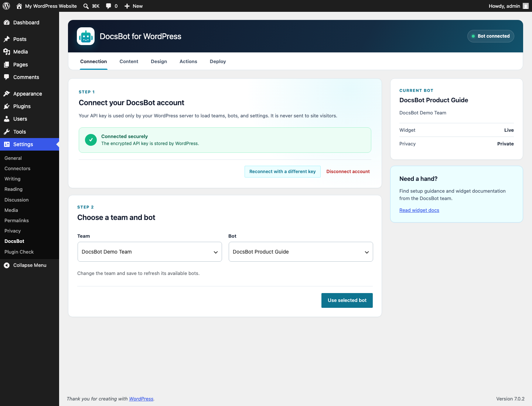This screenshot has width=532, height=406.
Task: Go to the Deploy tab
Action: [218, 61]
